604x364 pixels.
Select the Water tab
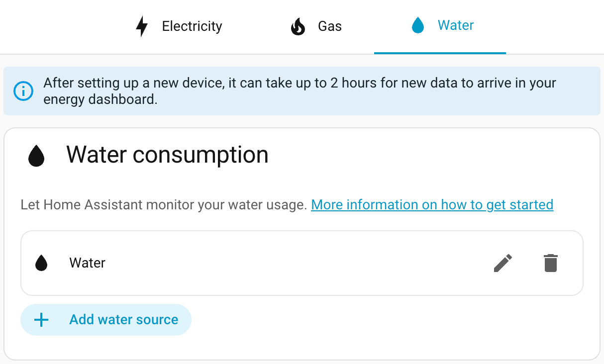click(x=440, y=25)
